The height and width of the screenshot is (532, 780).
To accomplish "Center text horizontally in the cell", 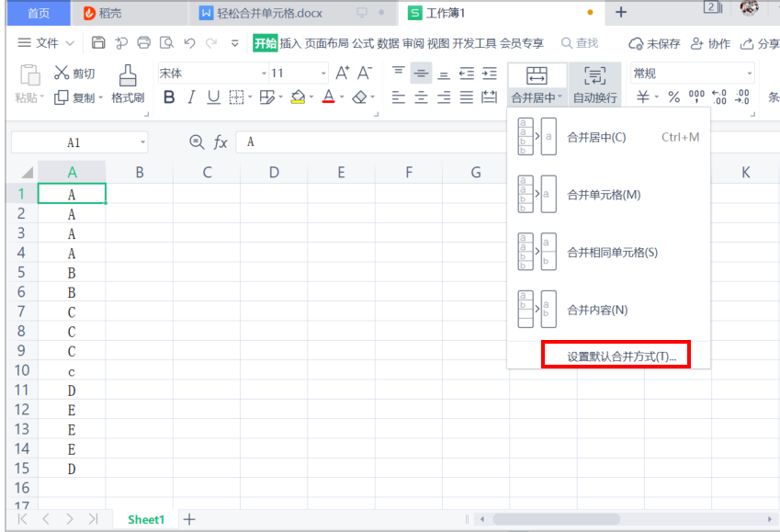I will click(422, 97).
